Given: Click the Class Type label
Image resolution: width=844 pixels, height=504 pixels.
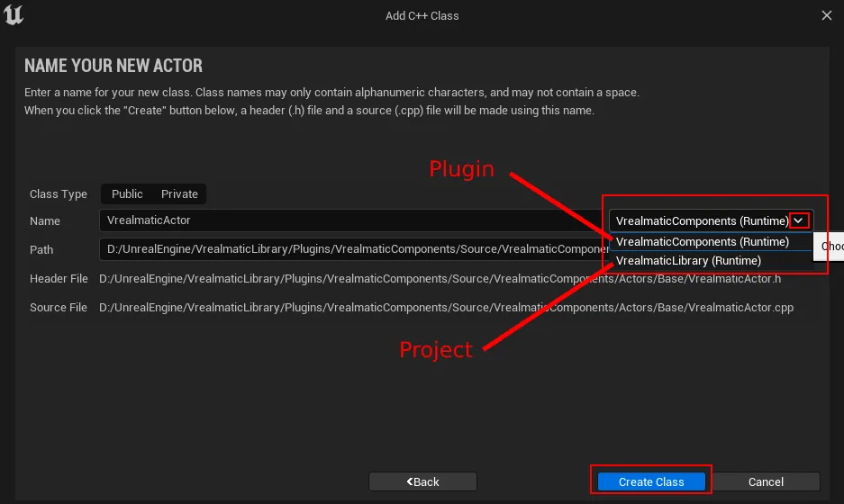Looking at the screenshot, I should click(59, 194).
